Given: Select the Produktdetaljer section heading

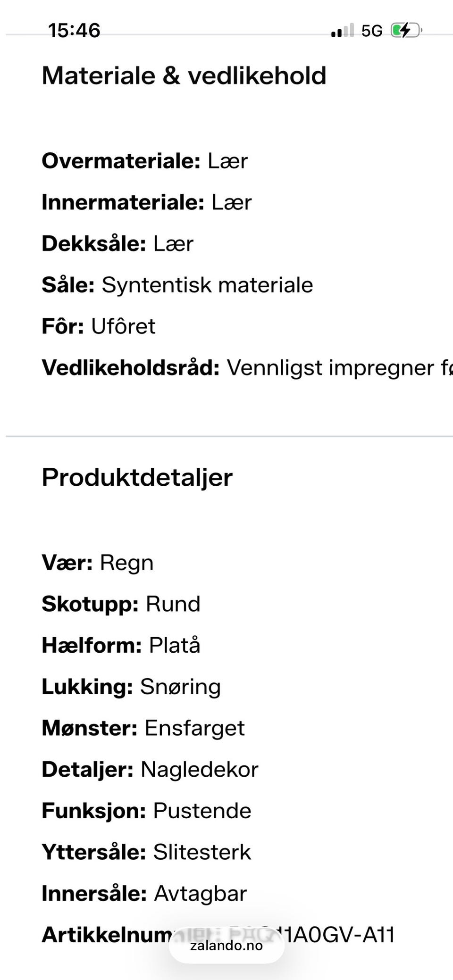Looking at the screenshot, I should tap(137, 477).
